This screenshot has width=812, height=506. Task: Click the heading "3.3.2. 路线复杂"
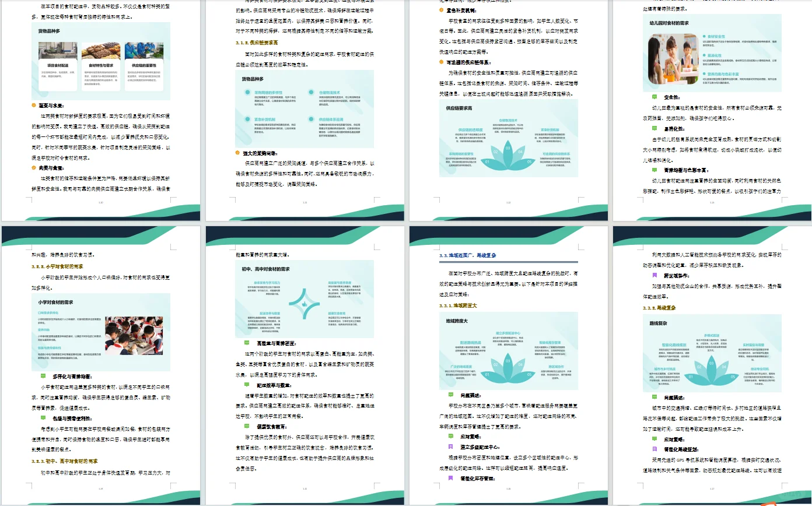[x=659, y=307]
